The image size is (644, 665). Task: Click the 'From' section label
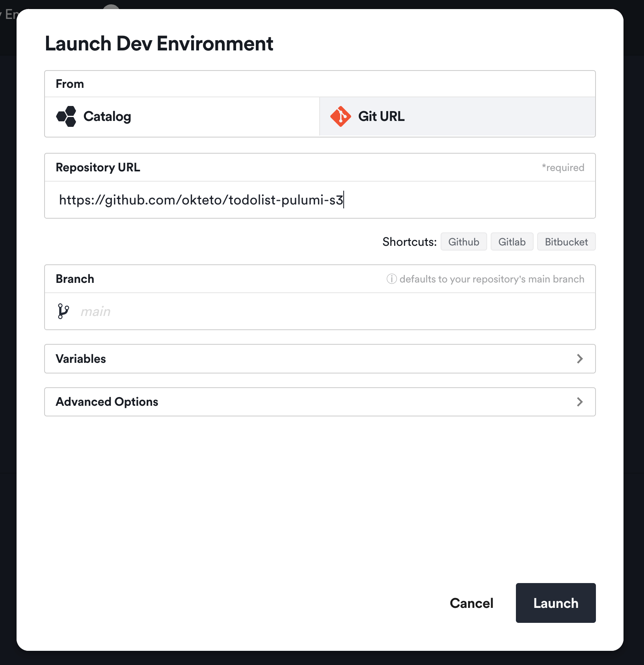click(70, 84)
